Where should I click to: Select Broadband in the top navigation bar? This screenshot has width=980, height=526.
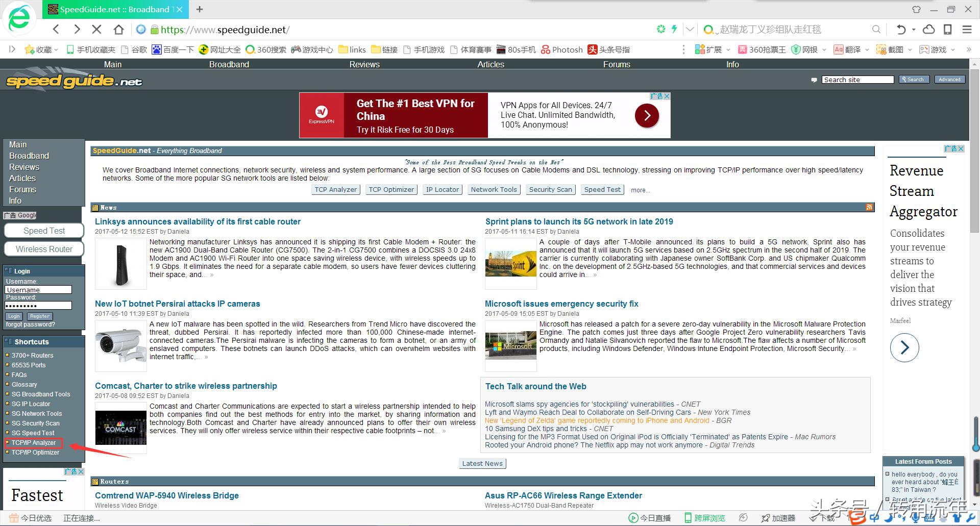click(229, 64)
